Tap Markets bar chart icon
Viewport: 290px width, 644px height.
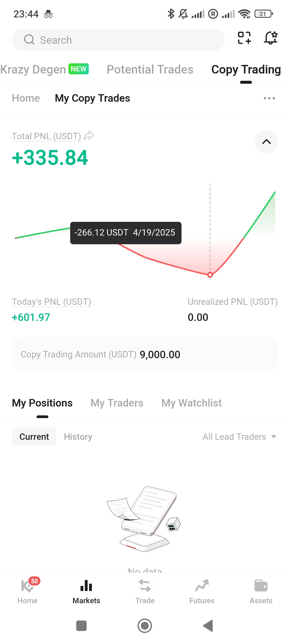click(86, 586)
